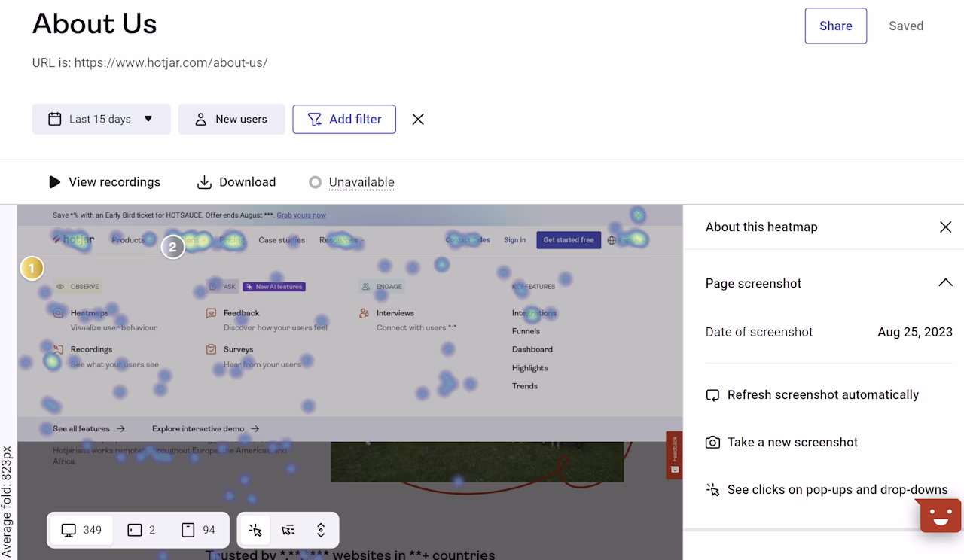Clear filters with the X icon

point(418,119)
